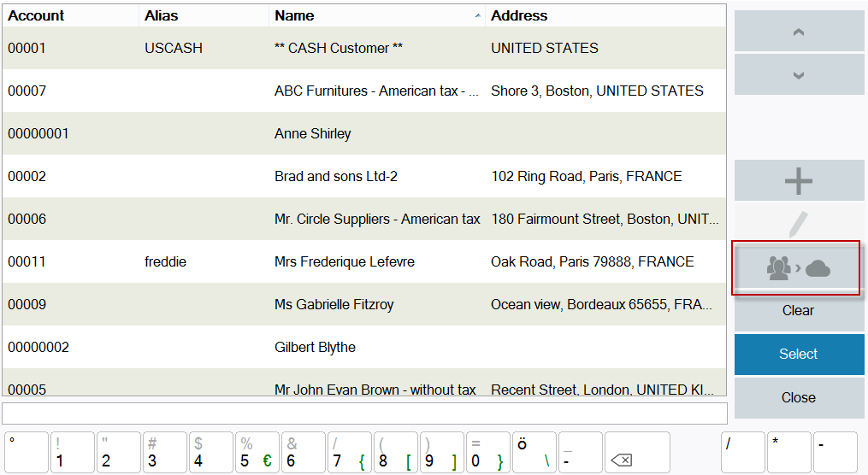Click the backspace key icon on the keyboard

[x=637, y=453]
